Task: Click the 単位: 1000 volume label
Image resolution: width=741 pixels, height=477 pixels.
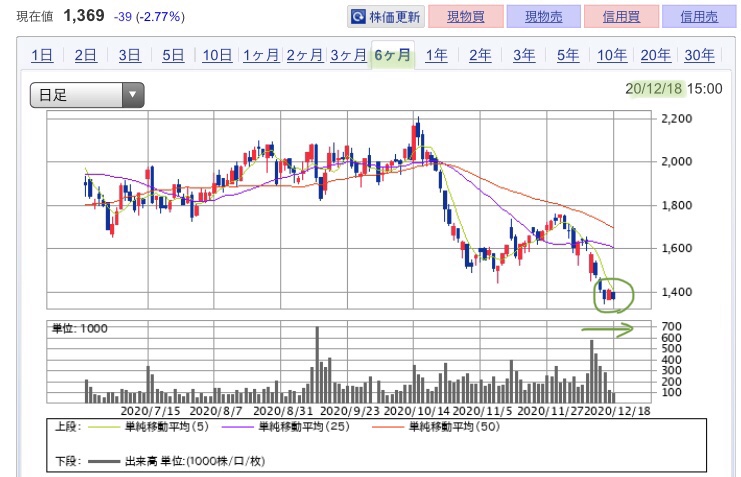Action: (79, 329)
